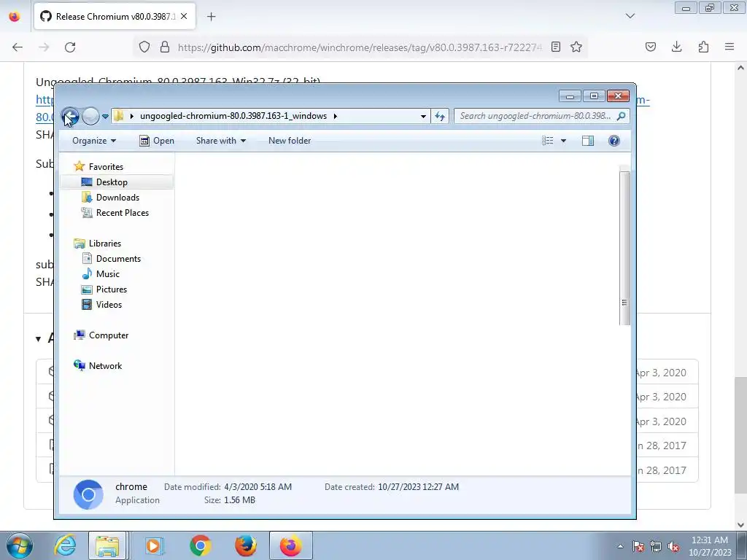This screenshot has height=560, width=747.
Task: Click the Explorer help icon
Action: coord(614,141)
